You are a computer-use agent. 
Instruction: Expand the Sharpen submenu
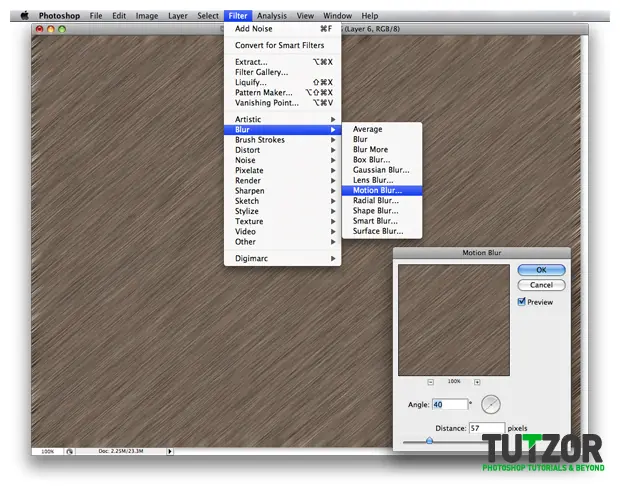click(282, 191)
